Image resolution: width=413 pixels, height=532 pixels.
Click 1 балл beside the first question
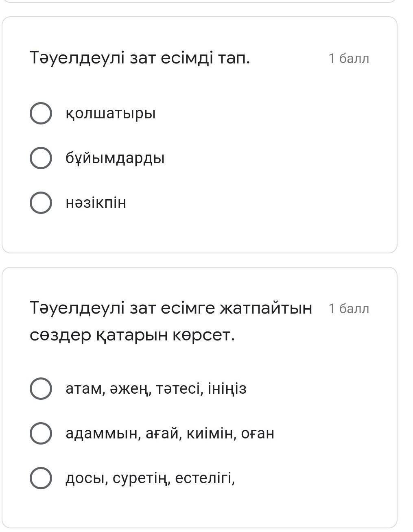(349, 59)
